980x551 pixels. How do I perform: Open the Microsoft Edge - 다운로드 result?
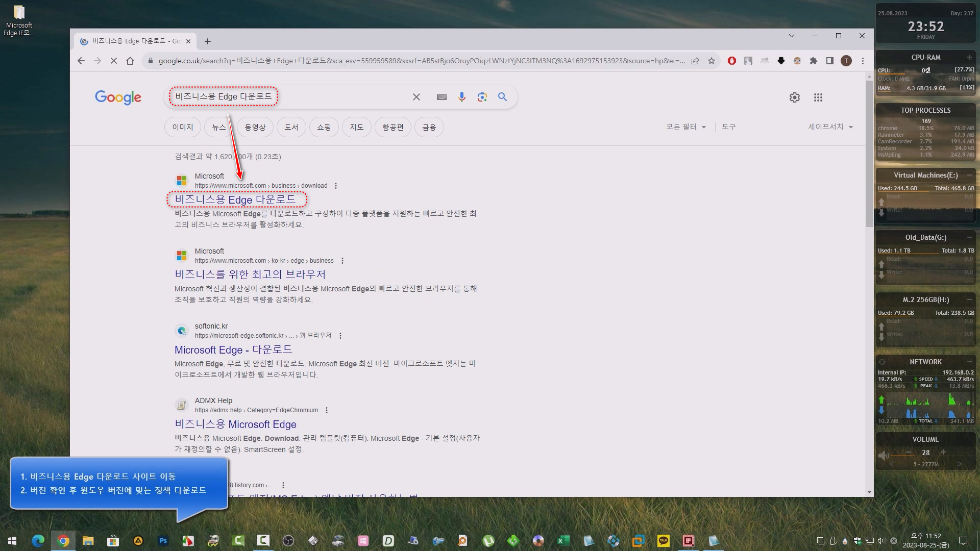(x=233, y=349)
